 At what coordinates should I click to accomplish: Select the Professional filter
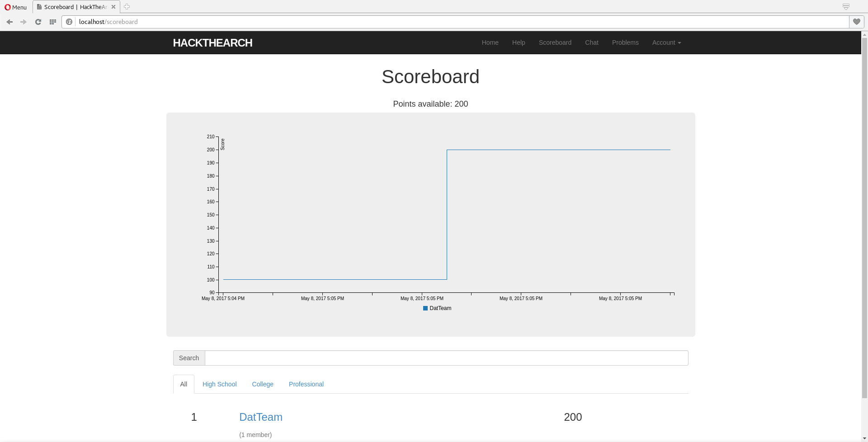(x=306, y=384)
